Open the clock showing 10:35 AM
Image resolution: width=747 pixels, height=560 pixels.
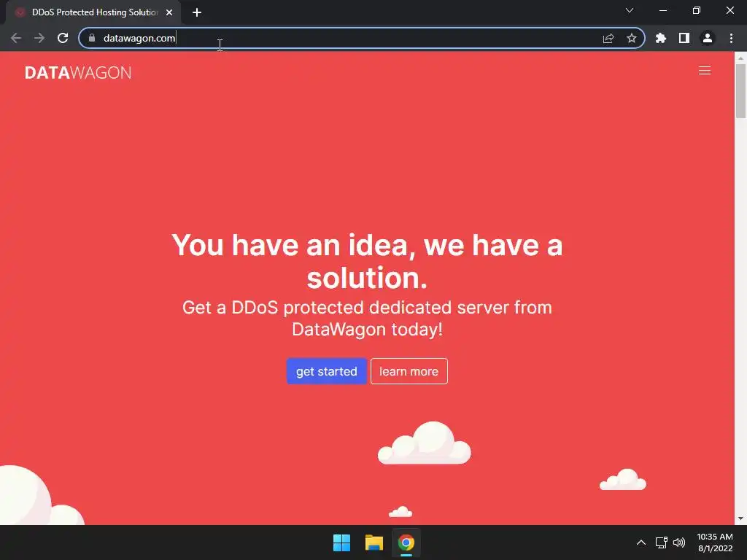(x=715, y=542)
